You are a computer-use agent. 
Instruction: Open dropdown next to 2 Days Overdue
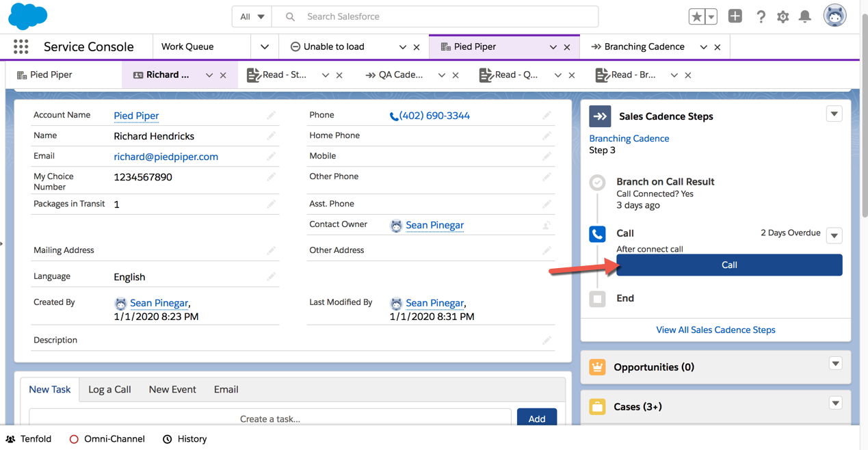click(834, 236)
